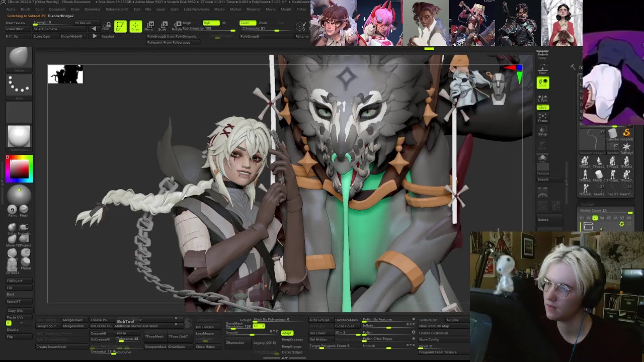Select the Scale transform button
This screenshot has height=362, width=644.
tap(163, 27)
